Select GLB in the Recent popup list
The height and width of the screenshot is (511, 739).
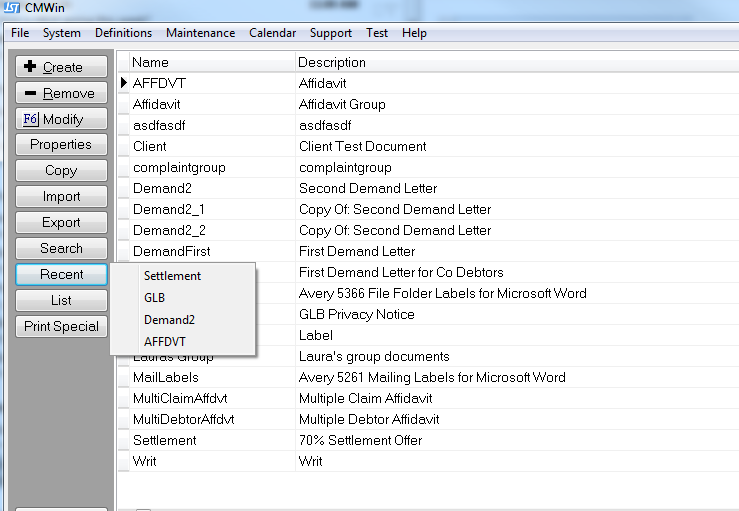155,298
